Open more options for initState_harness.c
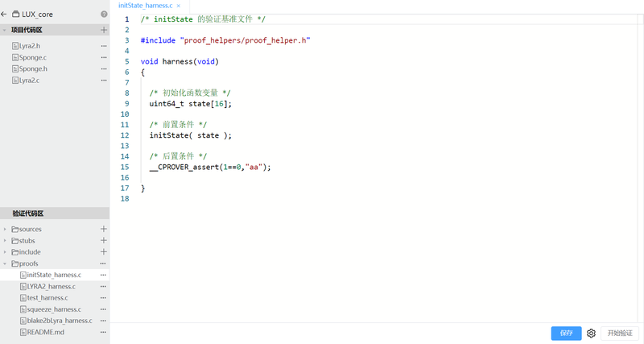This screenshot has height=344, width=644. [x=103, y=275]
